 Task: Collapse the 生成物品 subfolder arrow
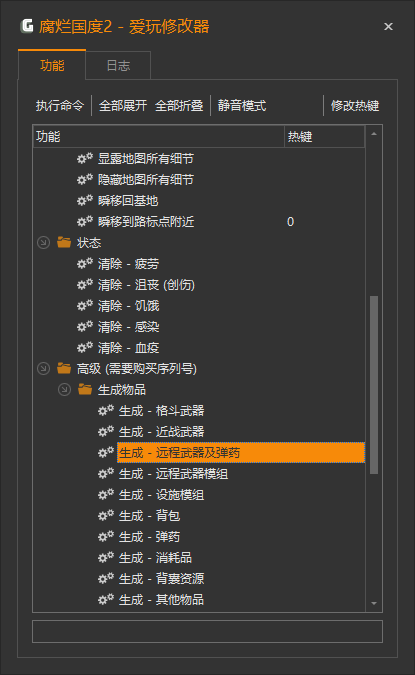[x=65, y=390]
